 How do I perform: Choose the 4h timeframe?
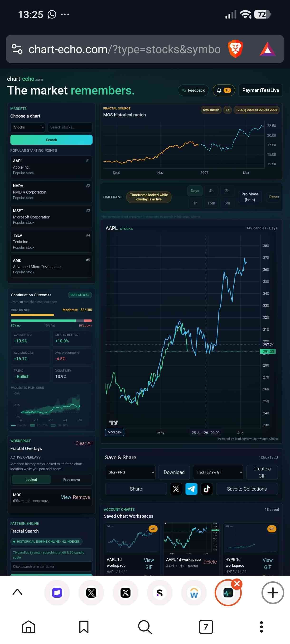coord(211,191)
